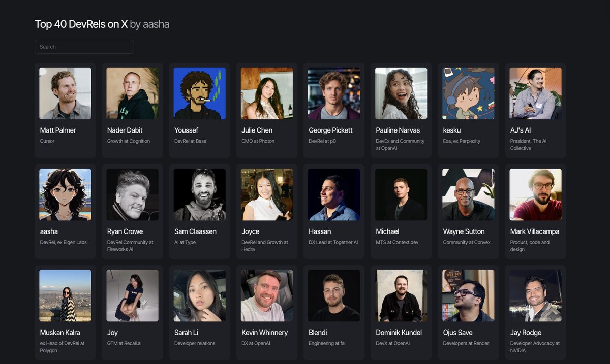Click 'DevRel at Base' subtitle
The width and height of the screenshot is (610, 364).
(x=190, y=141)
